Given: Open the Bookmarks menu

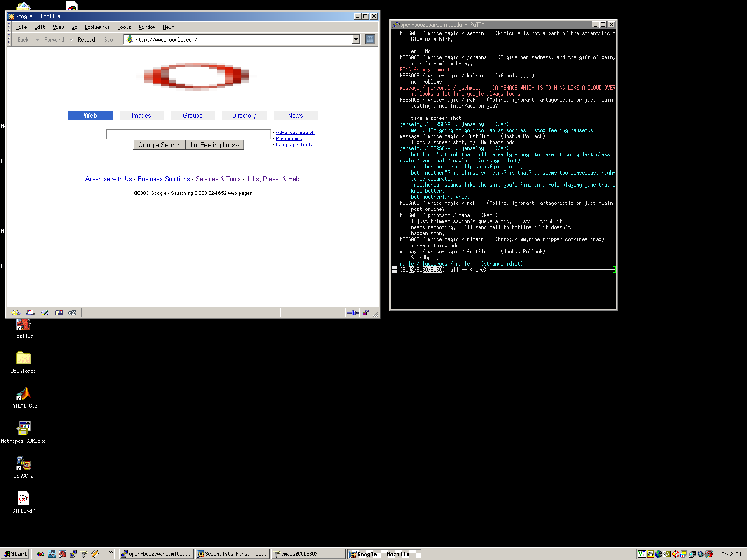Looking at the screenshot, I should (x=97, y=27).
